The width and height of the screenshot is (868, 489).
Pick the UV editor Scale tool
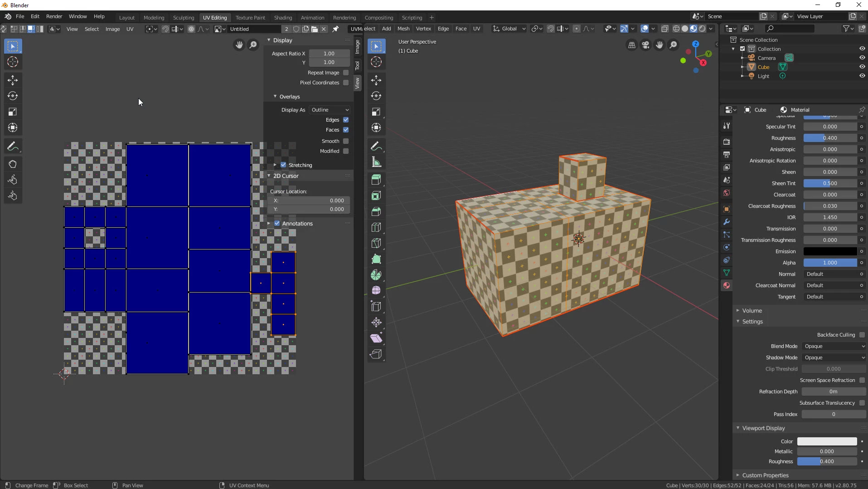click(13, 112)
